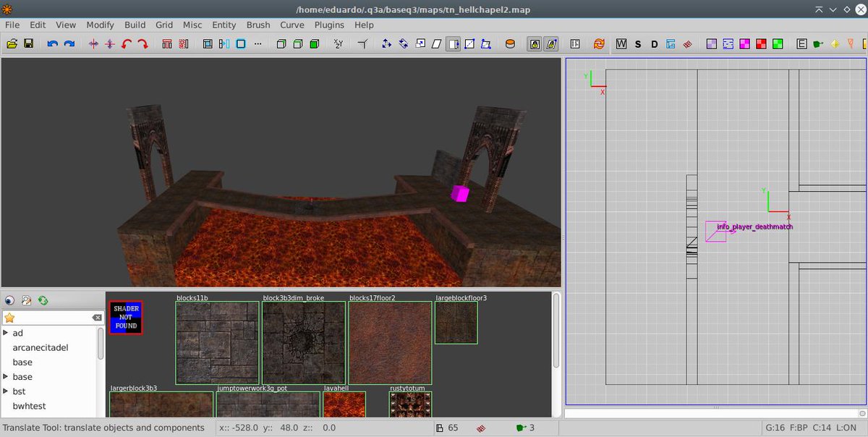Flip selection along x-axis

point(93,44)
